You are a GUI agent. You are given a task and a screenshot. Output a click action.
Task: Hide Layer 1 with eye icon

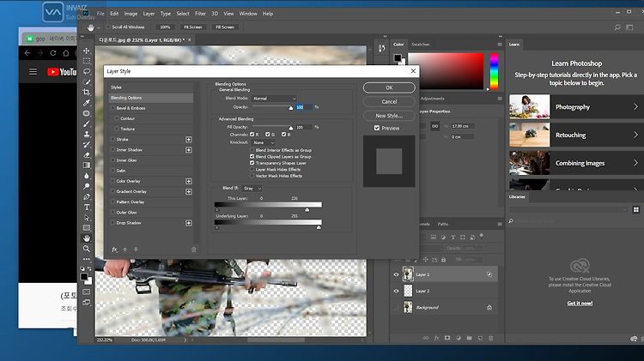point(397,274)
